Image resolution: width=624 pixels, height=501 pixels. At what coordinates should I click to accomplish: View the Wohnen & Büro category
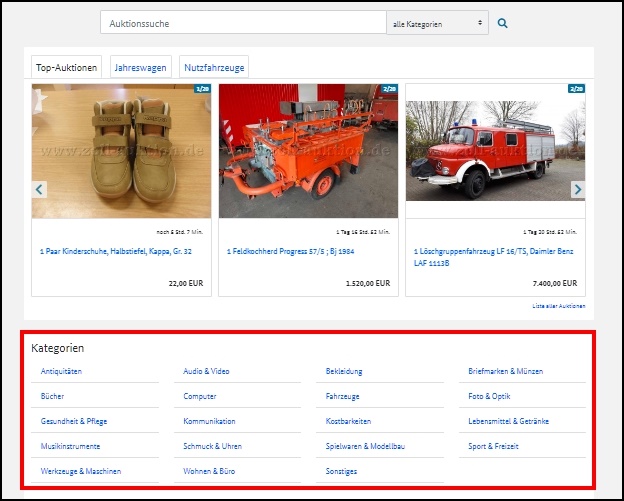pos(209,471)
